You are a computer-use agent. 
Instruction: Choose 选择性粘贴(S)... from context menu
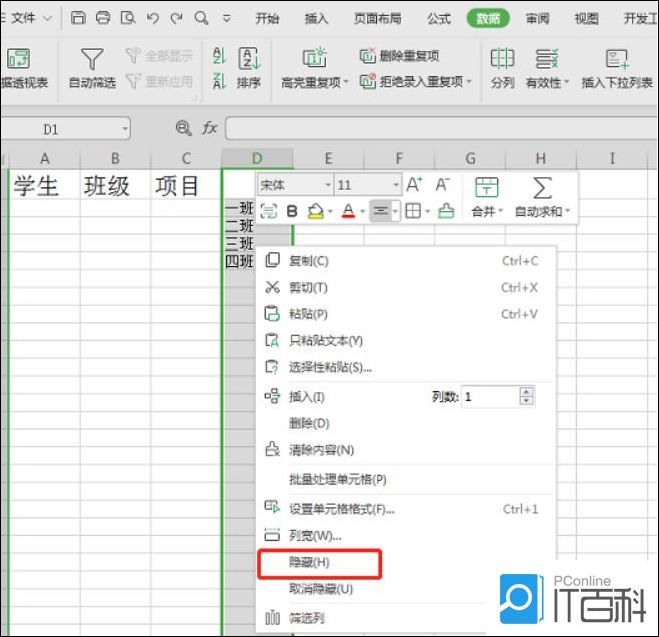coord(406,367)
